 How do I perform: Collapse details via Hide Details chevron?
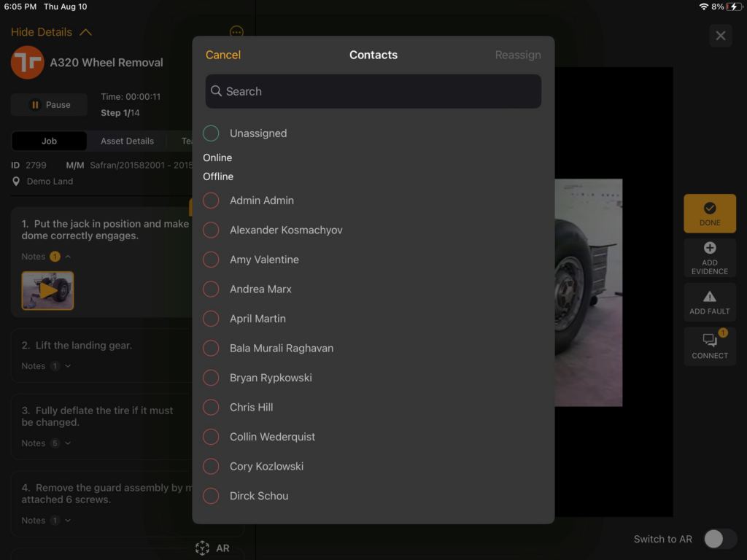point(86,32)
